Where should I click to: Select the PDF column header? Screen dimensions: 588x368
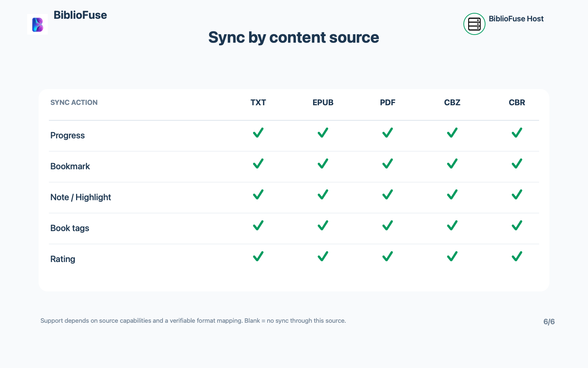pyautogui.click(x=388, y=103)
